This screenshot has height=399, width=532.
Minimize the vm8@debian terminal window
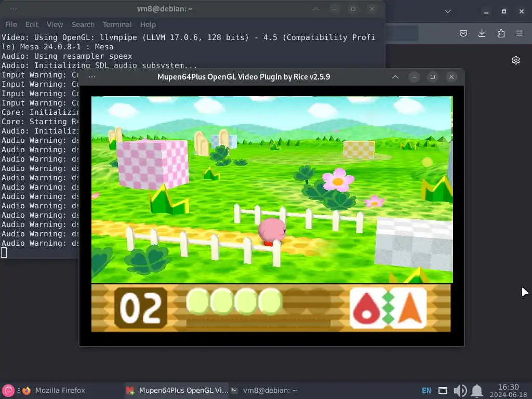coord(335,9)
